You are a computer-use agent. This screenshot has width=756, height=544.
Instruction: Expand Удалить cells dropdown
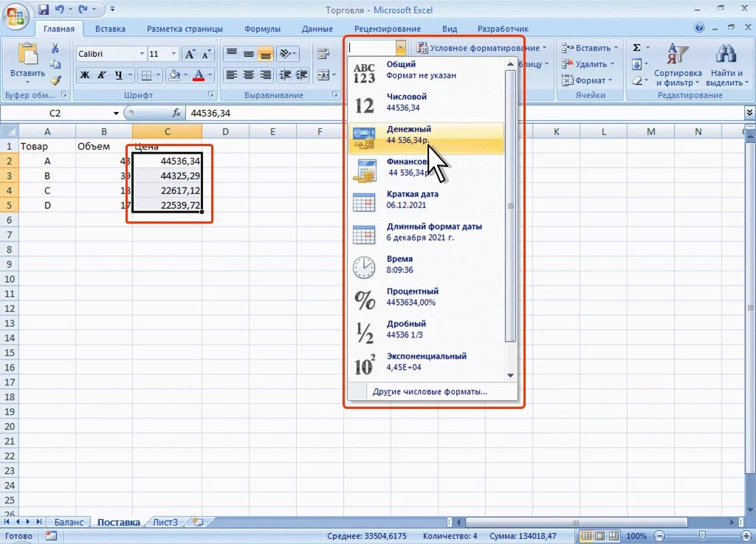612,64
